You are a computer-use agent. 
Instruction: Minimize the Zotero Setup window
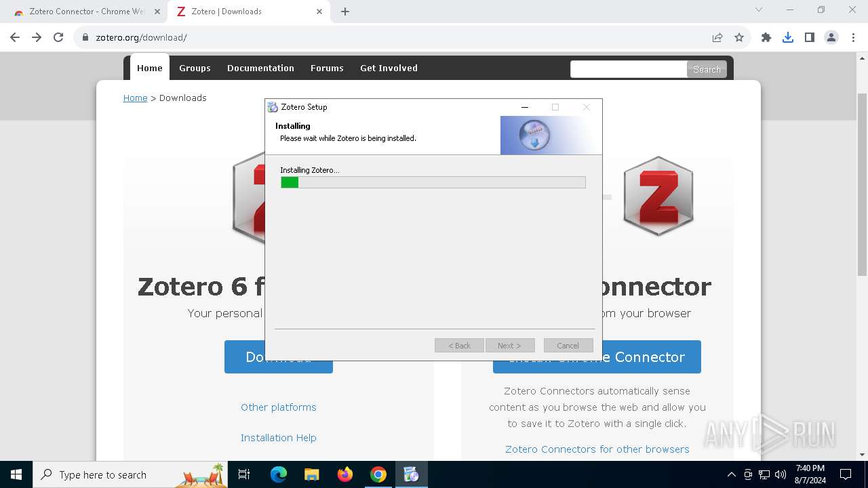click(x=525, y=107)
